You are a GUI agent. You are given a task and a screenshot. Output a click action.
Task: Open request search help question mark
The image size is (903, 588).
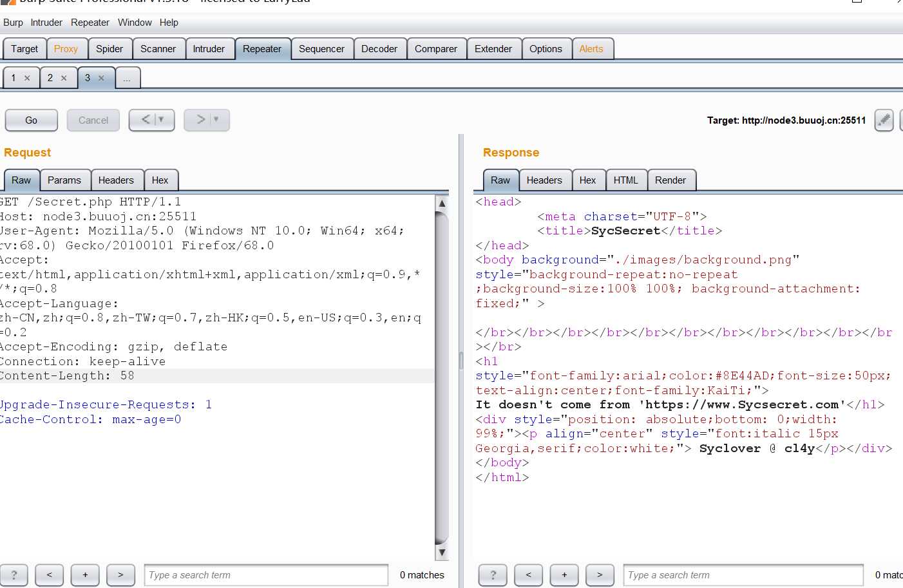tap(14, 575)
